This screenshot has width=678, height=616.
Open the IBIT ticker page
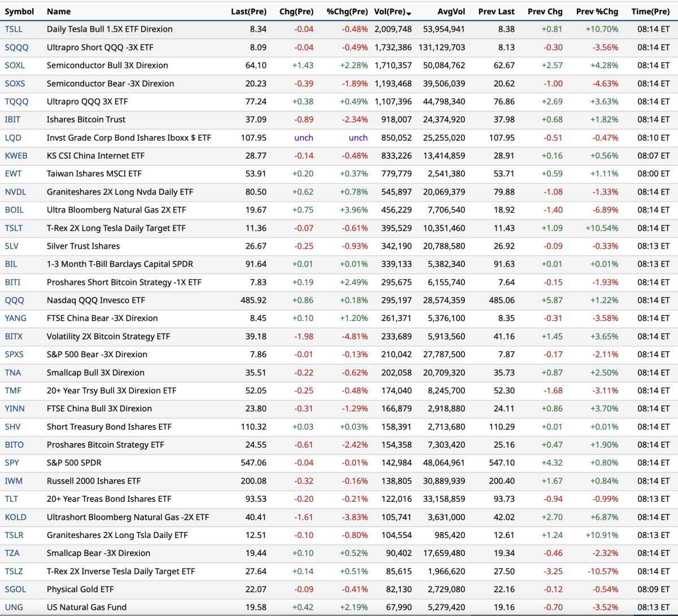click(12, 120)
